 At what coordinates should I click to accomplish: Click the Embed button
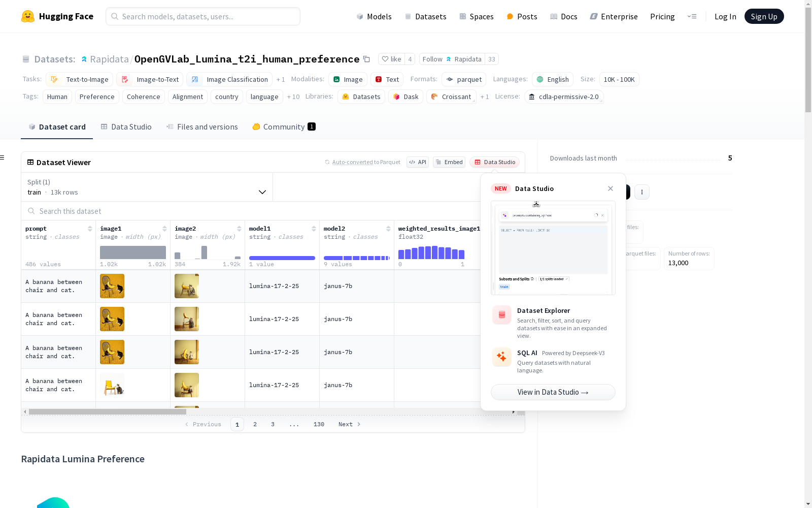(x=449, y=162)
